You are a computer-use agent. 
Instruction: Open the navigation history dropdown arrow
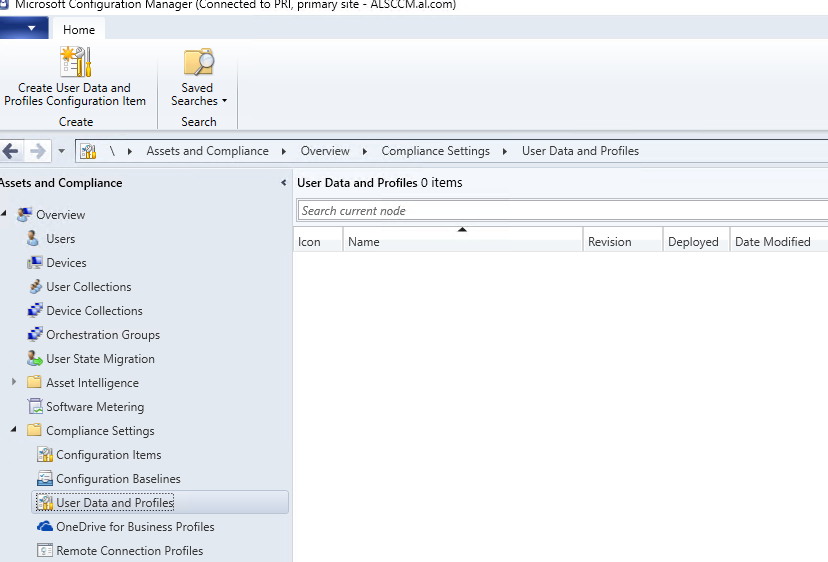click(x=61, y=151)
